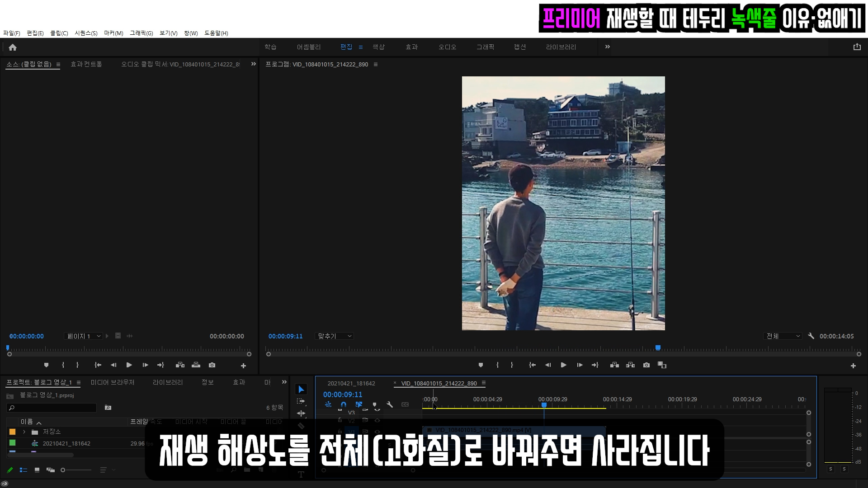
Task: Open program monitor settings wrench
Action: [x=811, y=336]
